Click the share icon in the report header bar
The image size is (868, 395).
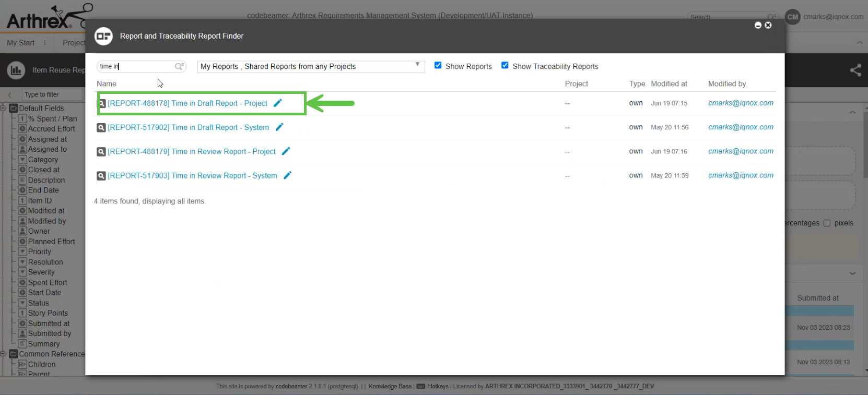coord(855,70)
